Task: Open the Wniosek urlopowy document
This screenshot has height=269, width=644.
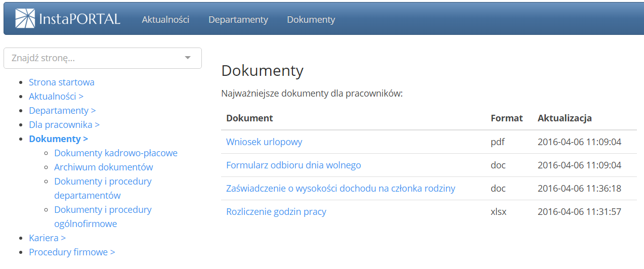Action: [x=264, y=142]
